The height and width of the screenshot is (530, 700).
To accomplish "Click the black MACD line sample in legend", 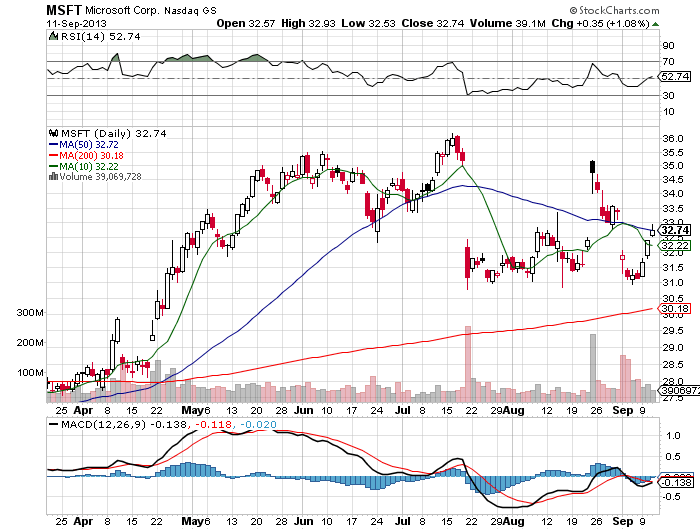I will click(53, 424).
